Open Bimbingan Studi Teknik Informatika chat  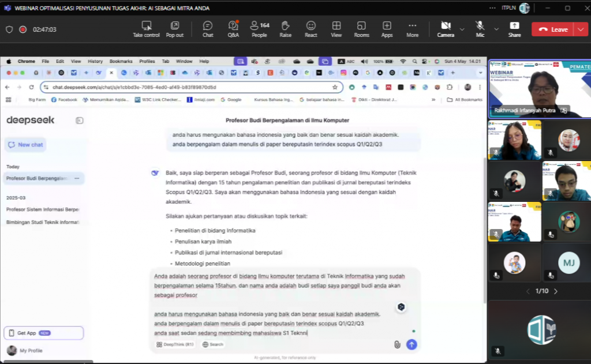pos(43,222)
